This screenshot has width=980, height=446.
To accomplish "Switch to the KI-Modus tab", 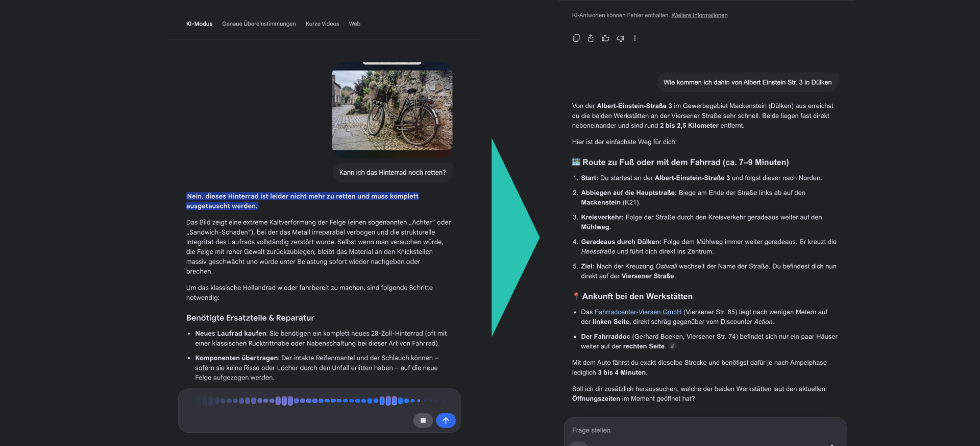I will click(x=199, y=24).
